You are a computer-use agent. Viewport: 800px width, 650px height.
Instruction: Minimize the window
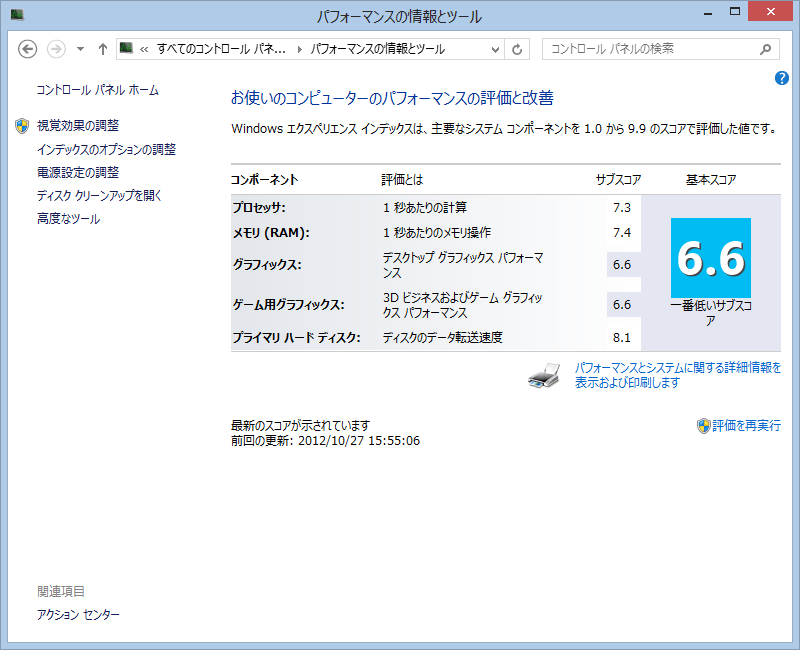(708, 12)
